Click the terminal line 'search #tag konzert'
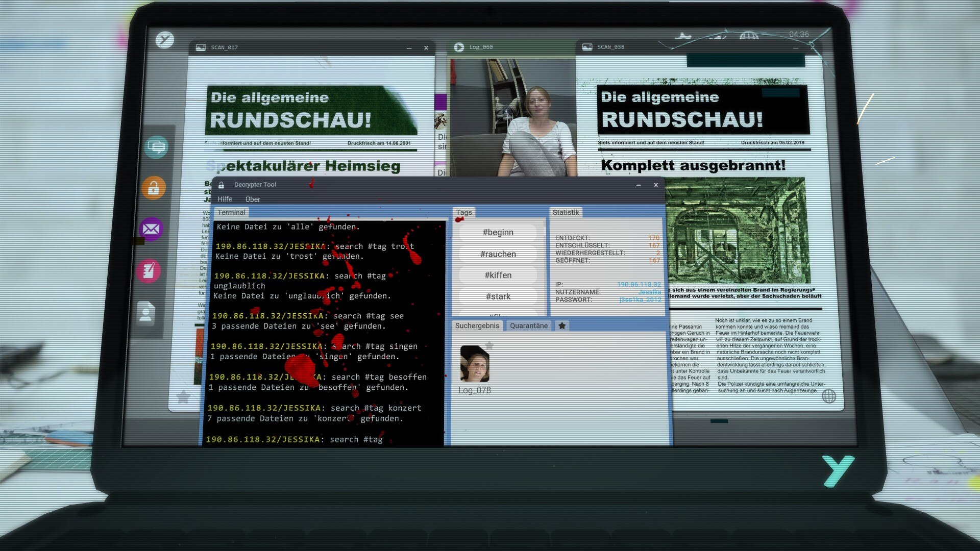The height and width of the screenshot is (551, 980). 314,408
